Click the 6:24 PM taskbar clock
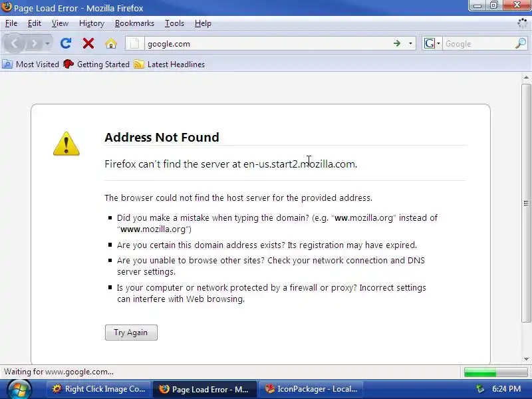Image resolution: width=532 pixels, height=399 pixels. (506, 389)
